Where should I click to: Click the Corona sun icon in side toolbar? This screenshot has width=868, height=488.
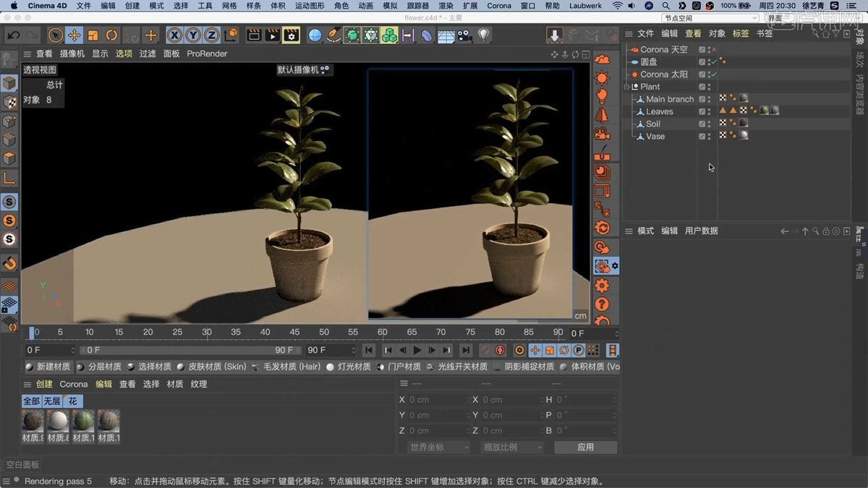pyautogui.click(x=602, y=77)
